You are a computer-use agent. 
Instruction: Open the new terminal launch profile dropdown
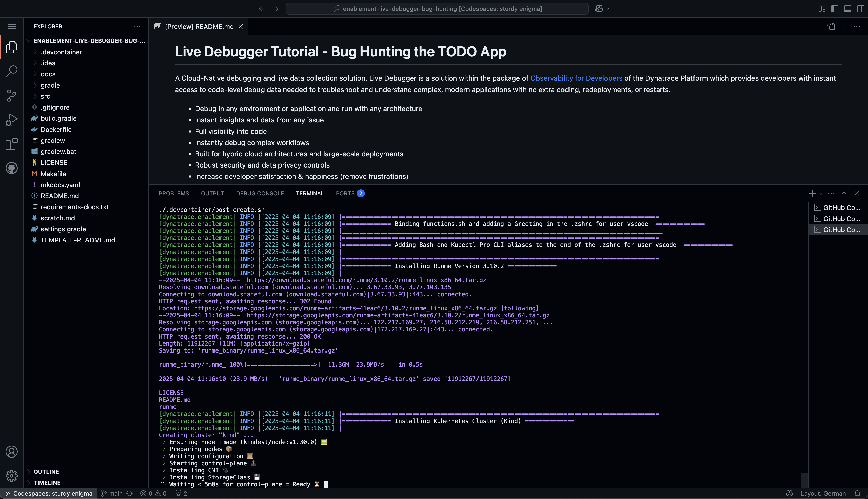point(820,194)
